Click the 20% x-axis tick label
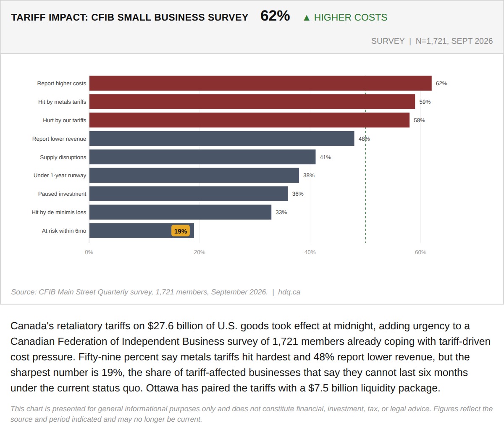 (x=199, y=252)
